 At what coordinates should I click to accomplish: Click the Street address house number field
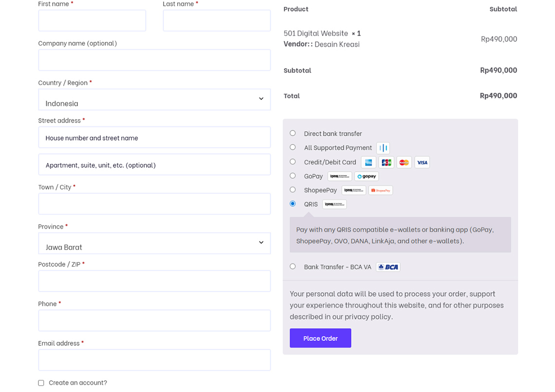point(154,138)
